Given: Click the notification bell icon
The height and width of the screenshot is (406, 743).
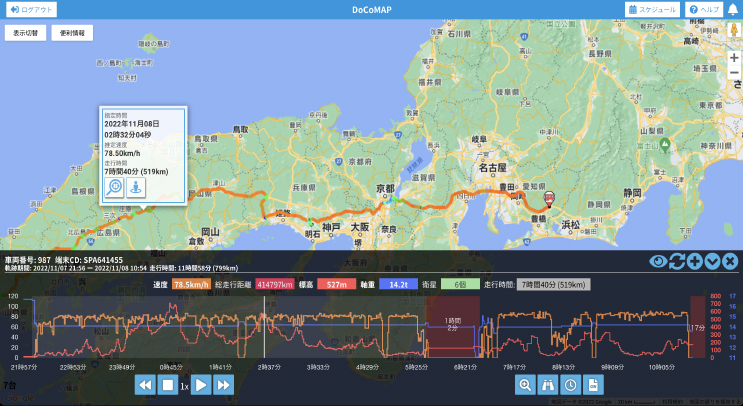Looking at the screenshot, I should coord(733,9).
